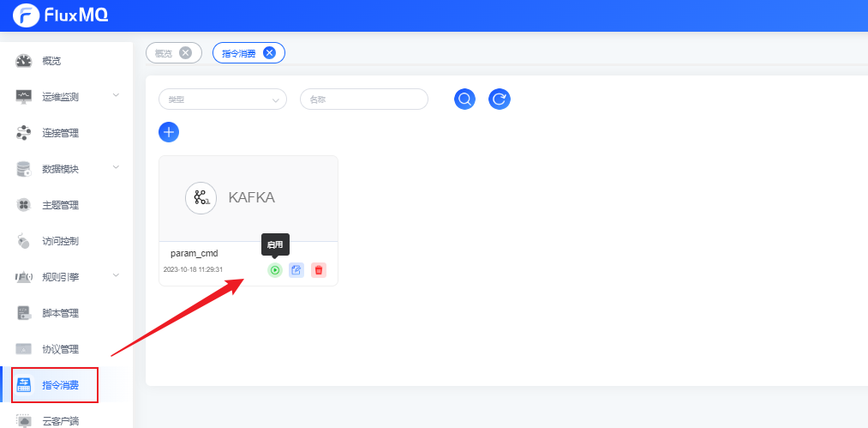Click the 运维监测 monitor icon
The width and height of the screenshot is (868, 428).
pos(24,97)
